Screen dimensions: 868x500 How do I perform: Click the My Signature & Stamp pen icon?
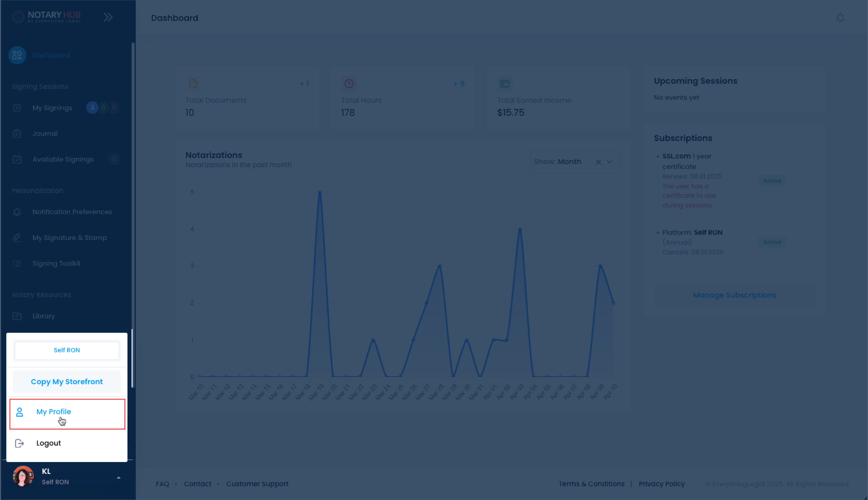[x=17, y=238]
